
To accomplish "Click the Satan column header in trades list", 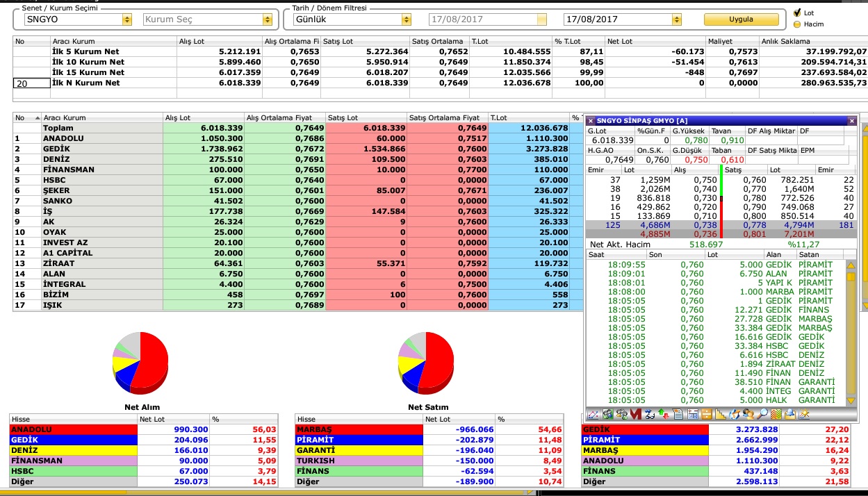I will [821, 255].
